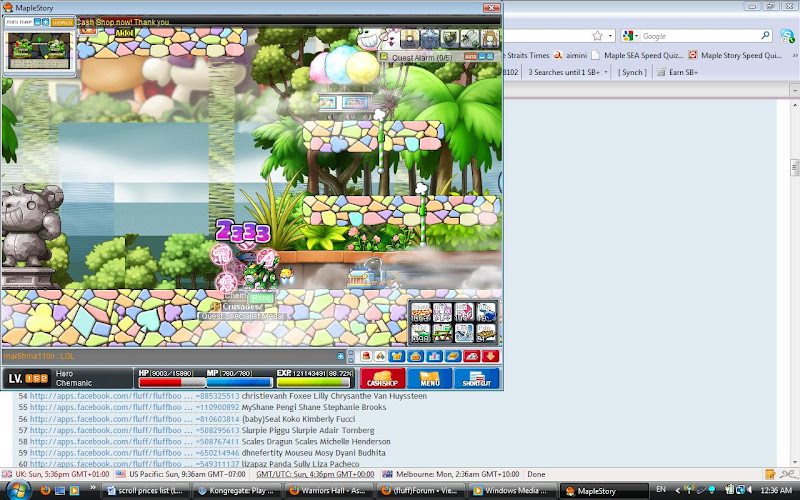Open Google search engine dropdown

[x=631, y=36]
